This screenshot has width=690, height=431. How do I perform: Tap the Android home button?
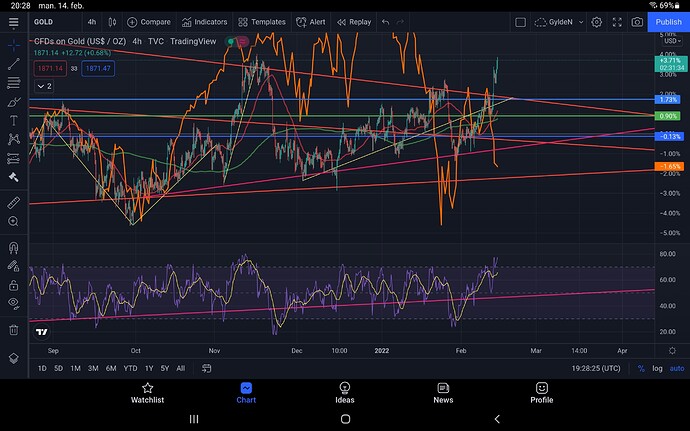(345, 419)
